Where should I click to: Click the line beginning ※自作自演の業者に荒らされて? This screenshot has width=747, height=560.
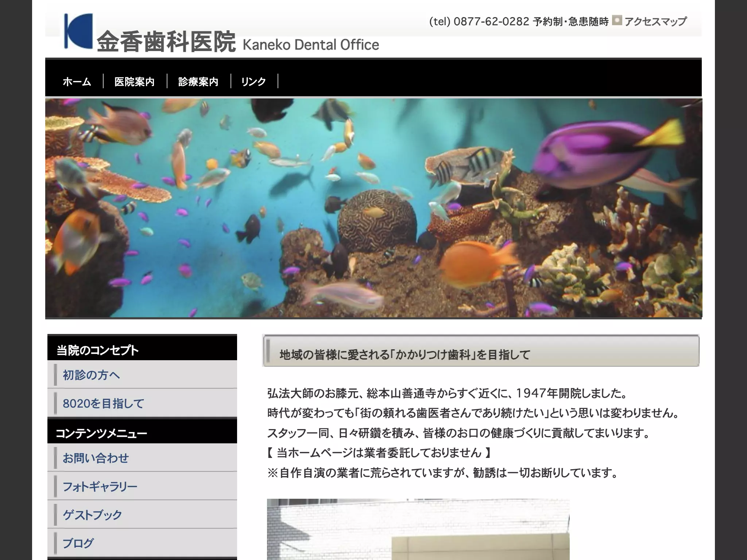[443, 473]
